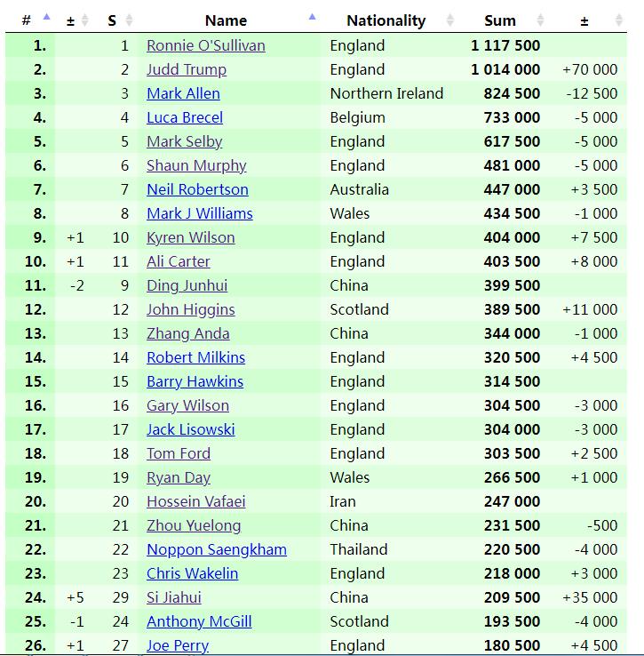The height and width of the screenshot is (656, 644).
Task: Click the sort arrow beside the # column header
Action: tap(46, 17)
